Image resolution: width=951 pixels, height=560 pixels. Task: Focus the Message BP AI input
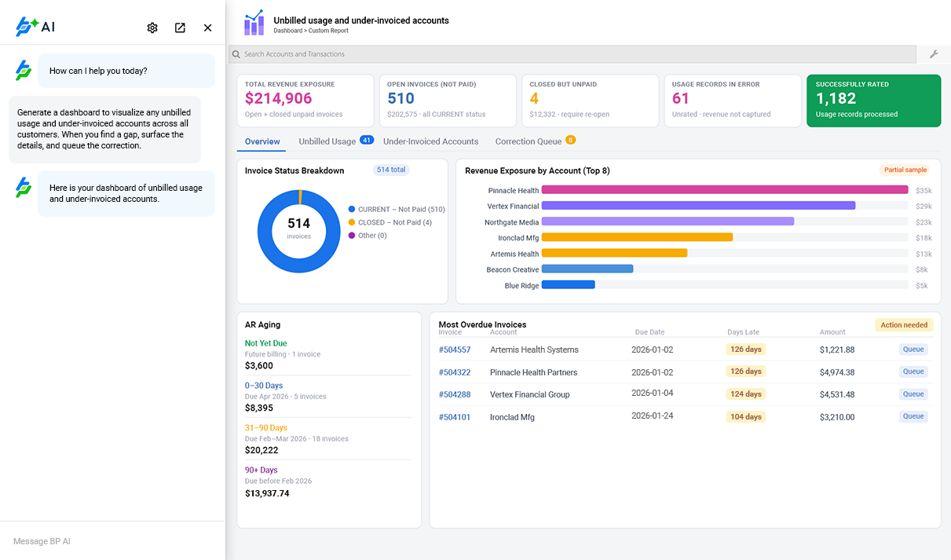[x=112, y=541]
